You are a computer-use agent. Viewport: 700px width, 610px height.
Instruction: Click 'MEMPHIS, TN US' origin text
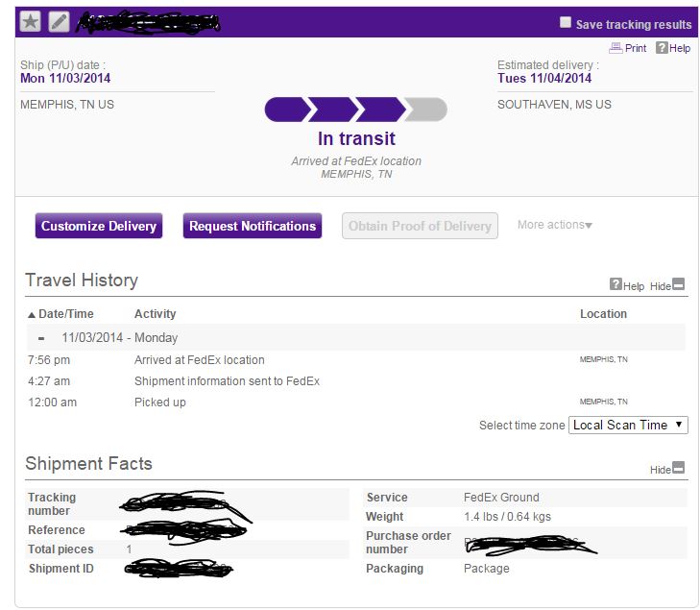[67, 105]
